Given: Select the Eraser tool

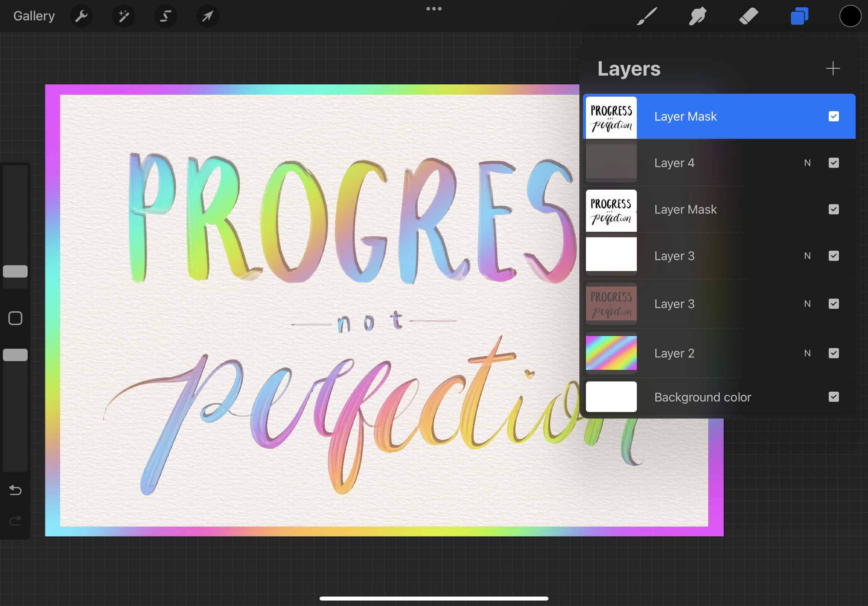Looking at the screenshot, I should 748,16.
